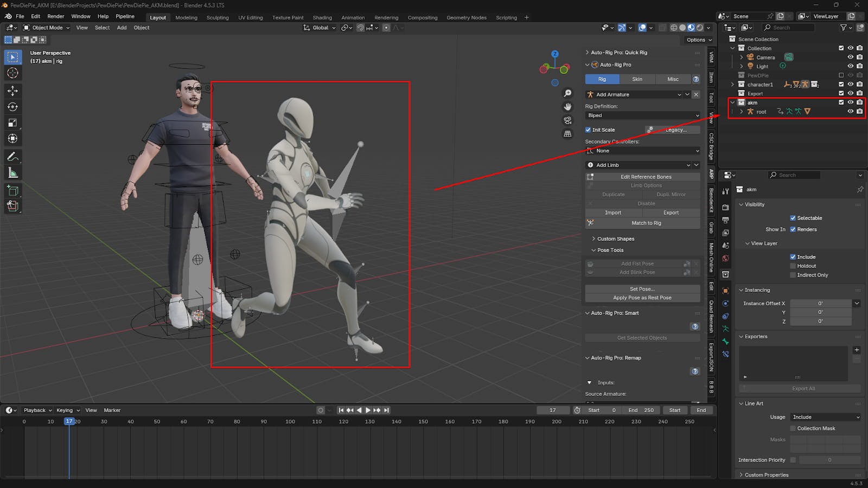
Task: Click the play animation button
Action: 368,410
